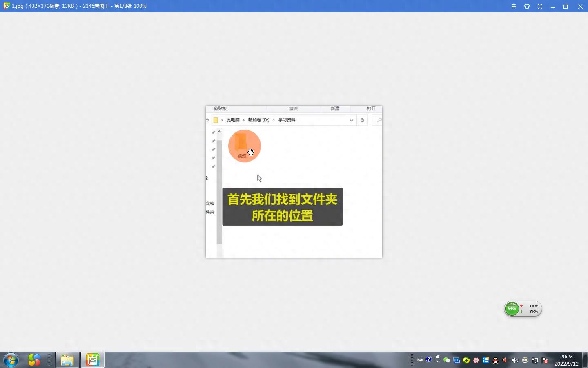Viewport: 588px width, 368px height.
Task: Open QQ penguin icon in system tray
Action: click(495, 360)
